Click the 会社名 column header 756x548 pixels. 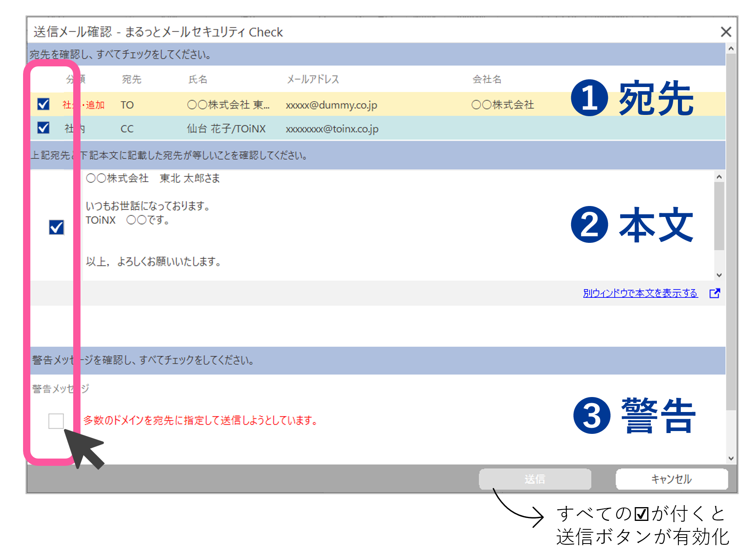[x=487, y=79]
